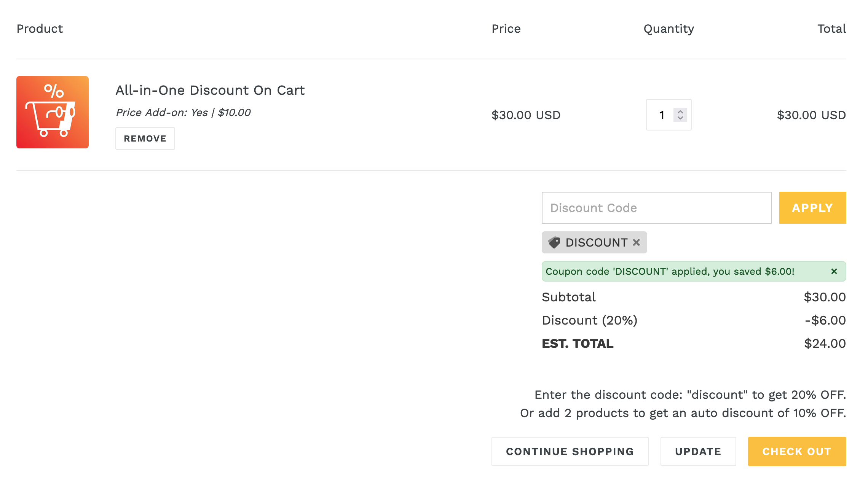Screen dimensions: 868x484
Task: Apply the discount code with APPLY
Action: click(812, 208)
